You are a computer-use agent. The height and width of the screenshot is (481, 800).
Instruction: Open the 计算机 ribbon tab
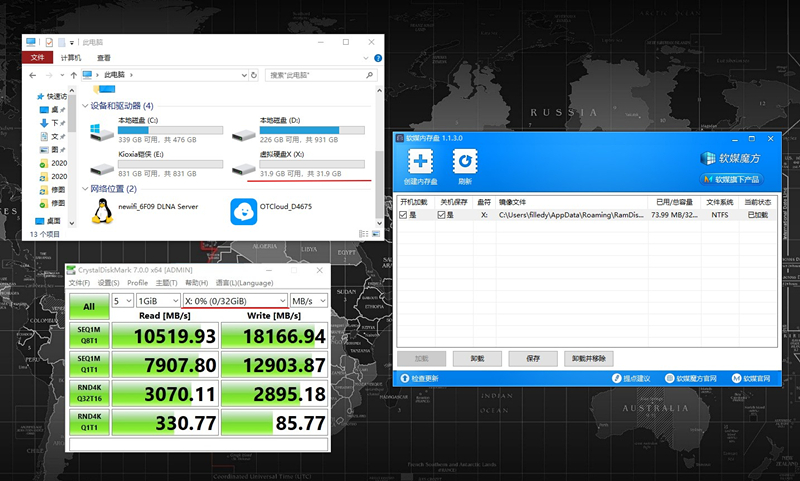coord(70,58)
